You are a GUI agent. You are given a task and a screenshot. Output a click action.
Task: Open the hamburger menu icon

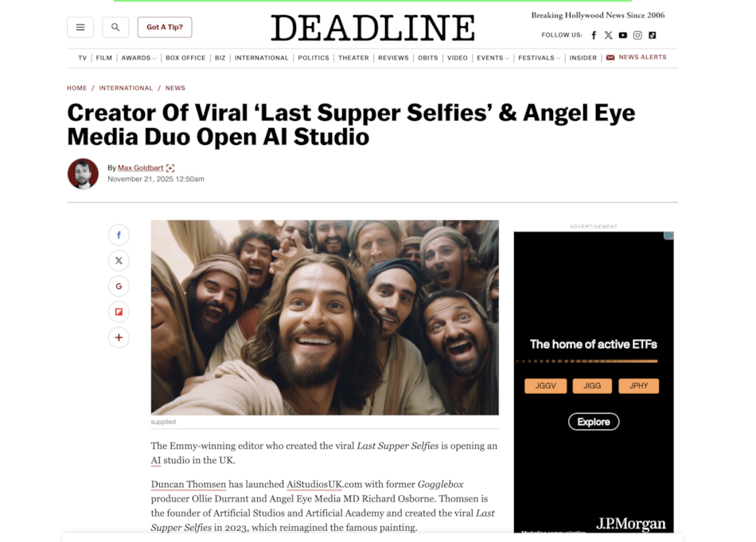pyautogui.click(x=80, y=27)
